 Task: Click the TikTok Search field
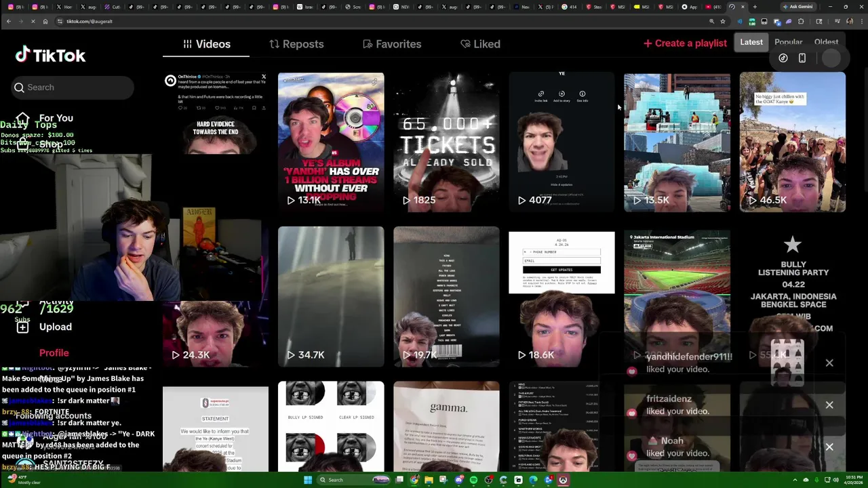pyautogui.click(x=72, y=87)
